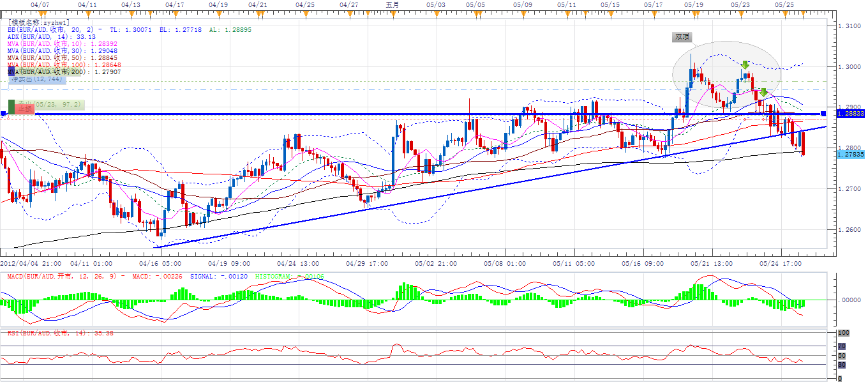
Task: Click the 五月 month label on the timeline
Action: pos(393,4)
